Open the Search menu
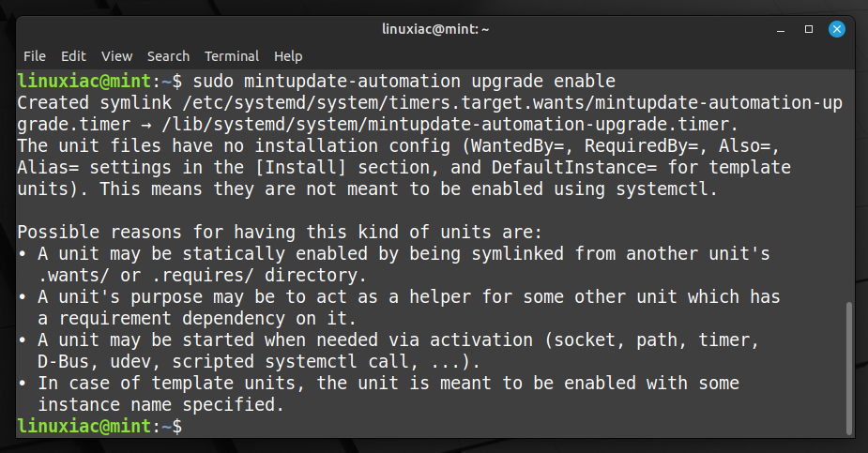Viewport: 868px width, 453px height. pyautogui.click(x=168, y=56)
